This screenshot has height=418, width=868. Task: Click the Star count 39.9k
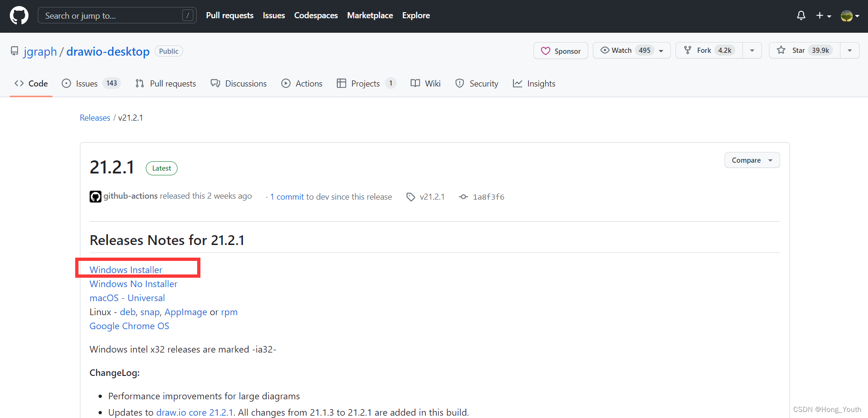tap(821, 50)
